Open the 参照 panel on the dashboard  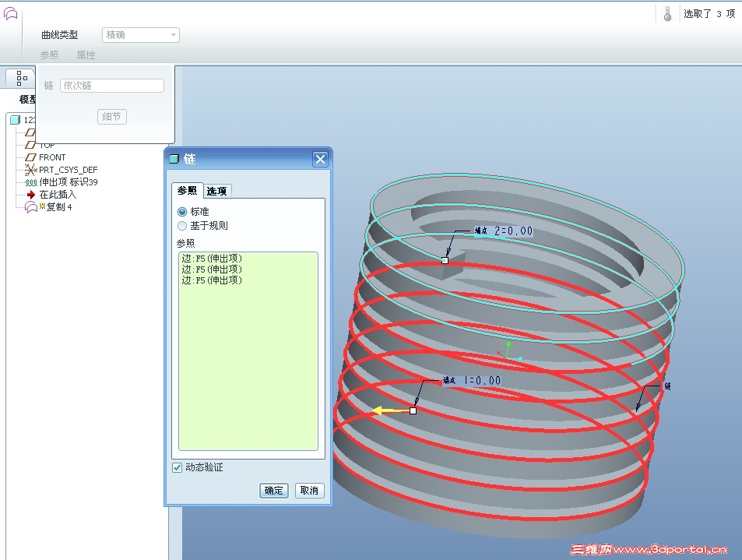(x=49, y=55)
